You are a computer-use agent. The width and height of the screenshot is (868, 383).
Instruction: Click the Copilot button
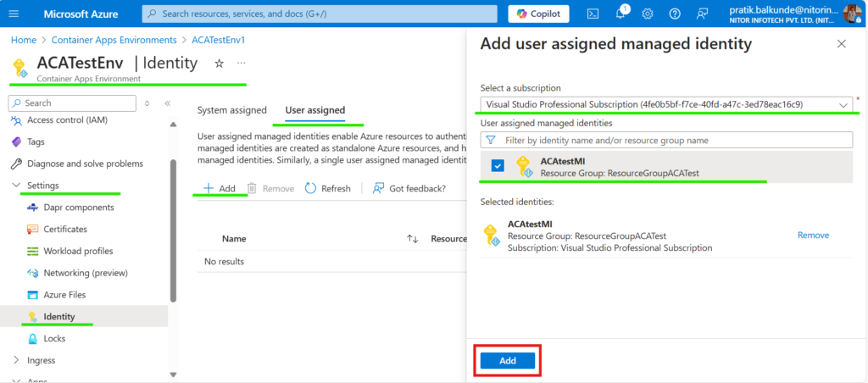[x=538, y=14]
